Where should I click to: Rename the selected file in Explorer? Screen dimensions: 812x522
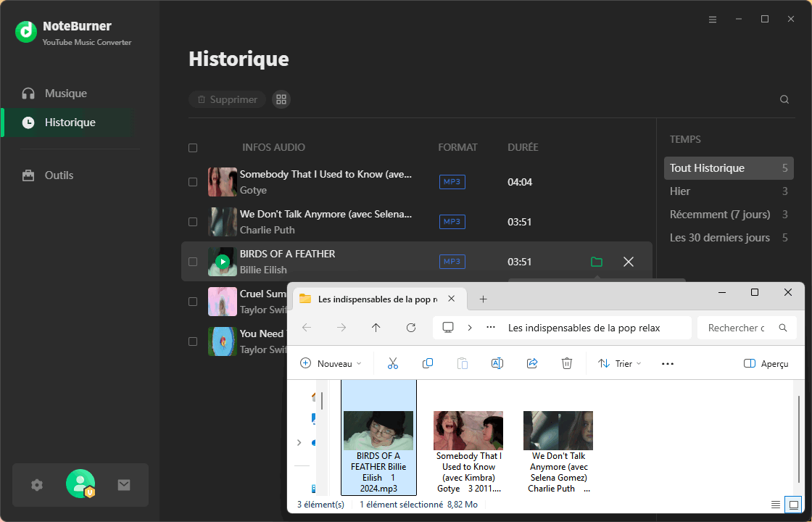point(497,363)
